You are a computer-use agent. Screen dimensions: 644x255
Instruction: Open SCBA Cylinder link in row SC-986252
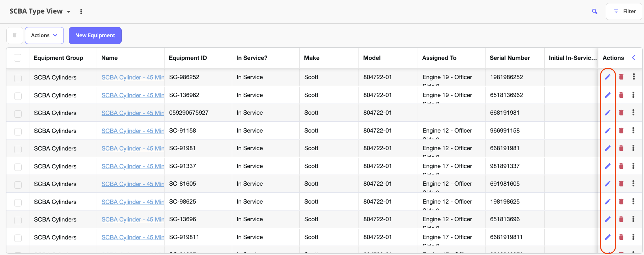coord(133,77)
